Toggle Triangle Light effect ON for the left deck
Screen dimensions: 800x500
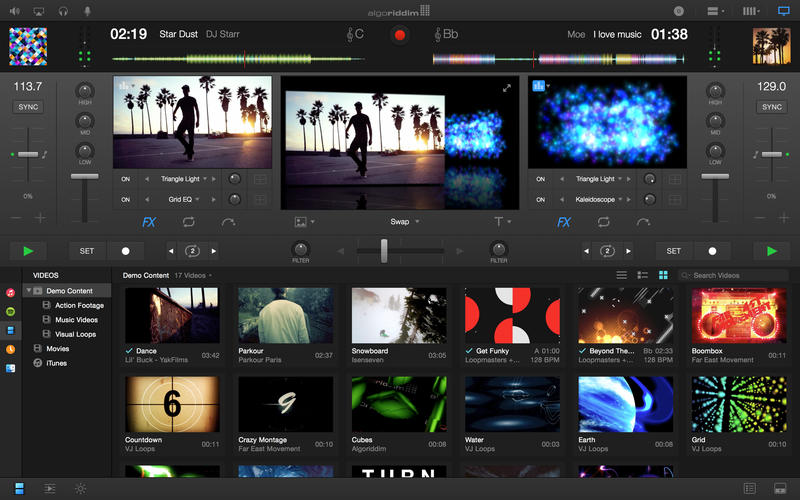[126, 179]
